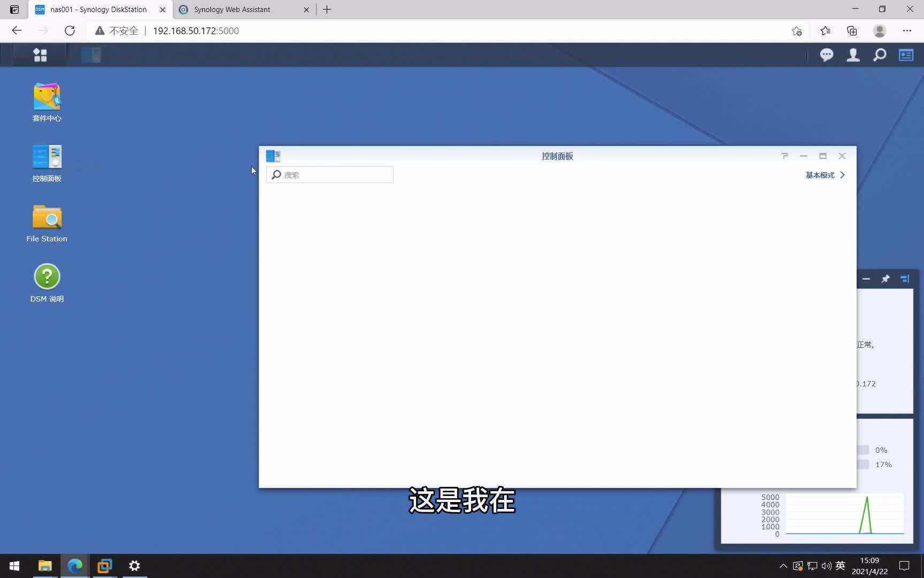
Task: Open DSM search magnifier icon
Action: pos(880,55)
